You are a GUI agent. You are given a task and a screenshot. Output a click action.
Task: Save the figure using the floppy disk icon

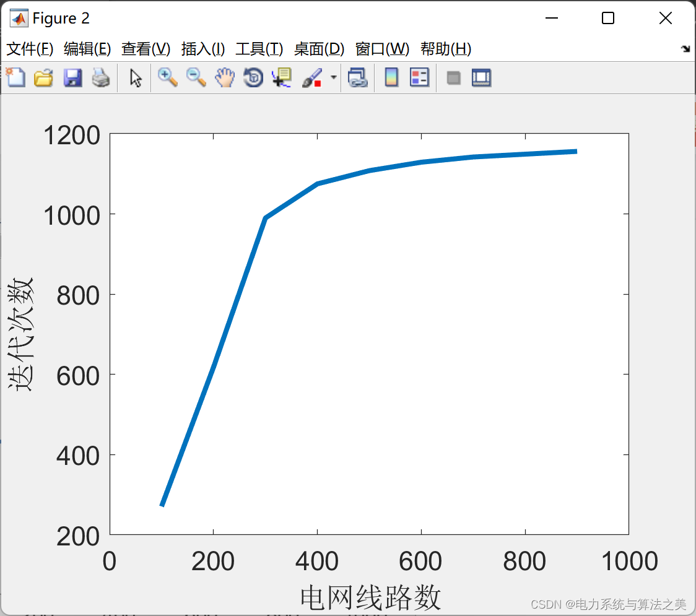coord(72,77)
